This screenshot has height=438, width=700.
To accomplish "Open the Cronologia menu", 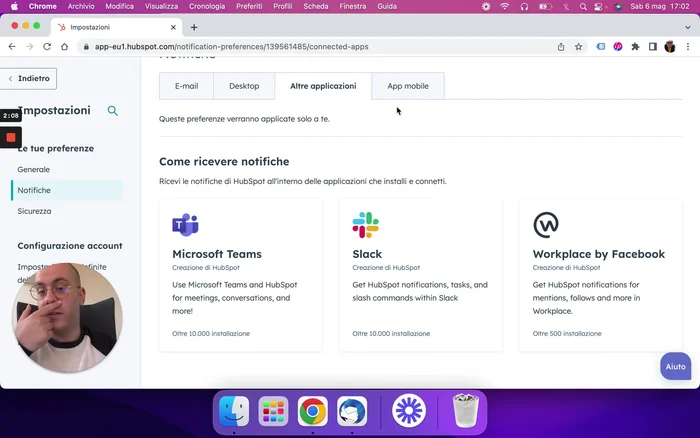I will (207, 7).
